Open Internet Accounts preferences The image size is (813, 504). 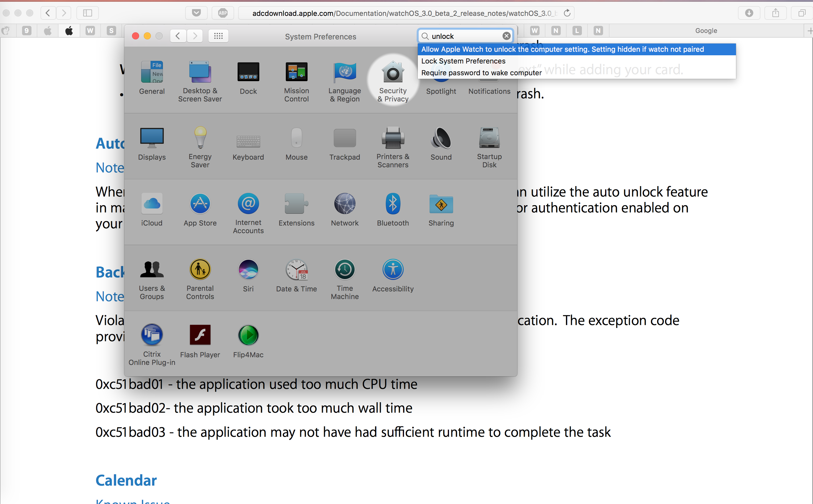coord(248,213)
